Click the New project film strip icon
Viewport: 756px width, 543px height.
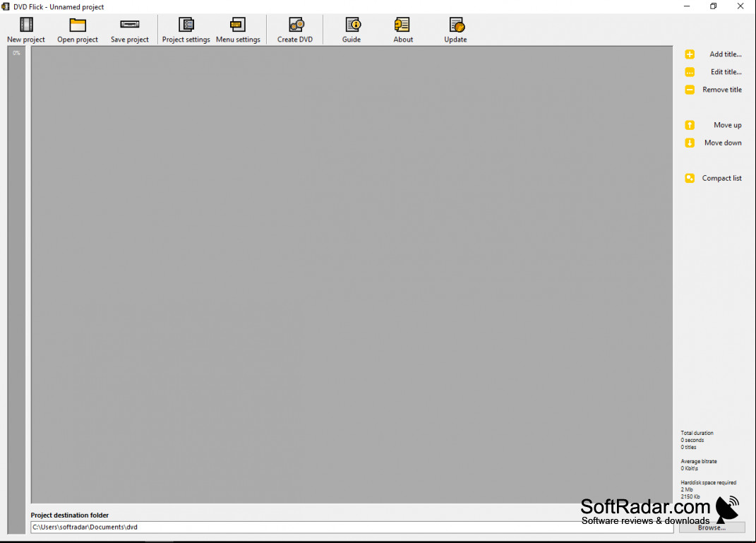click(x=27, y=25)
